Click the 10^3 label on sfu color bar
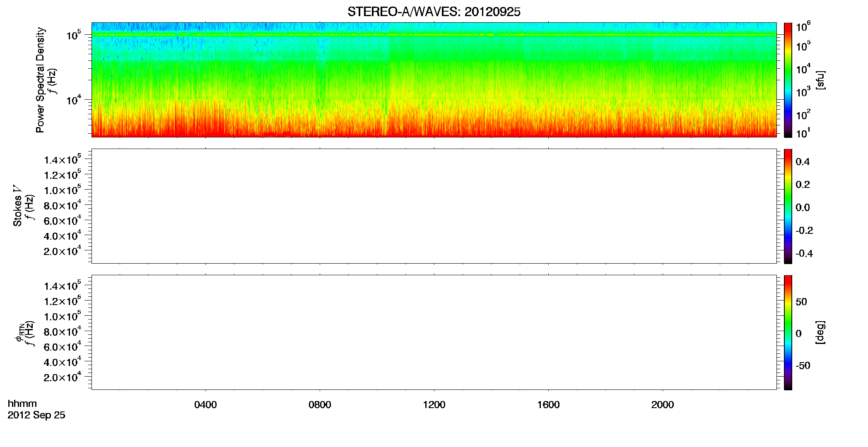The width and height of the screenshot is (868, 447). click(803, 91)
